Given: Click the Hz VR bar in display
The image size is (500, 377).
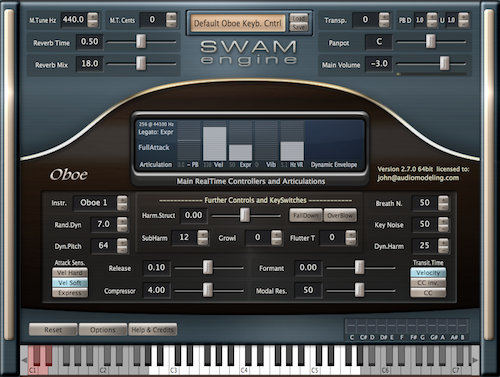Looking at the screenshot, I should [292, 151].
